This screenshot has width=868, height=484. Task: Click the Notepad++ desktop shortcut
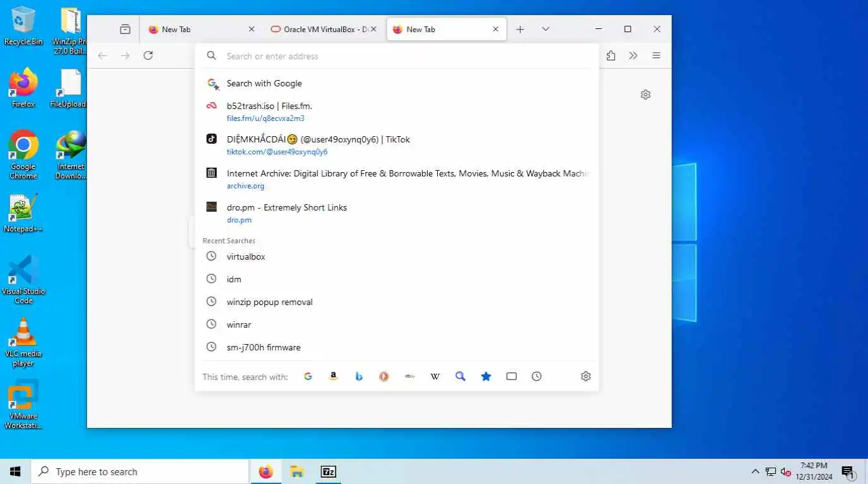[23, 213]
